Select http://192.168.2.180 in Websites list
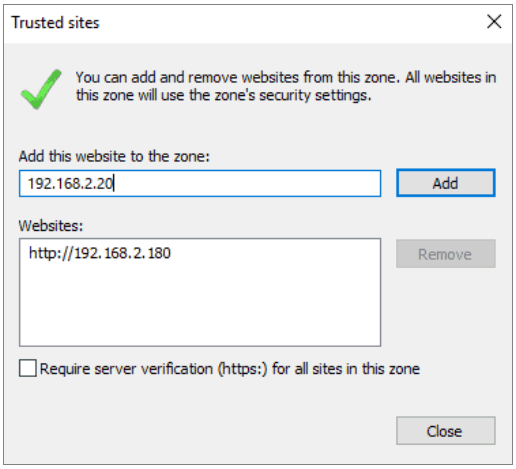The image size is (516, 469). [100, 253]
